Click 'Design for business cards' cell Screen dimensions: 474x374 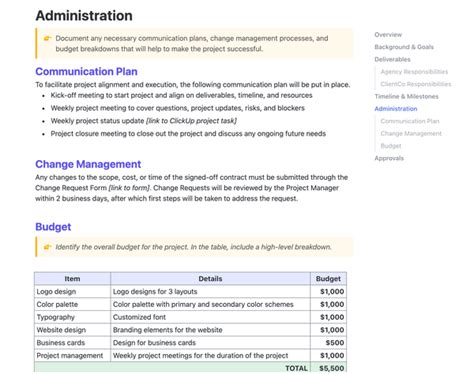pyautogui.click(x=210, y=343)
